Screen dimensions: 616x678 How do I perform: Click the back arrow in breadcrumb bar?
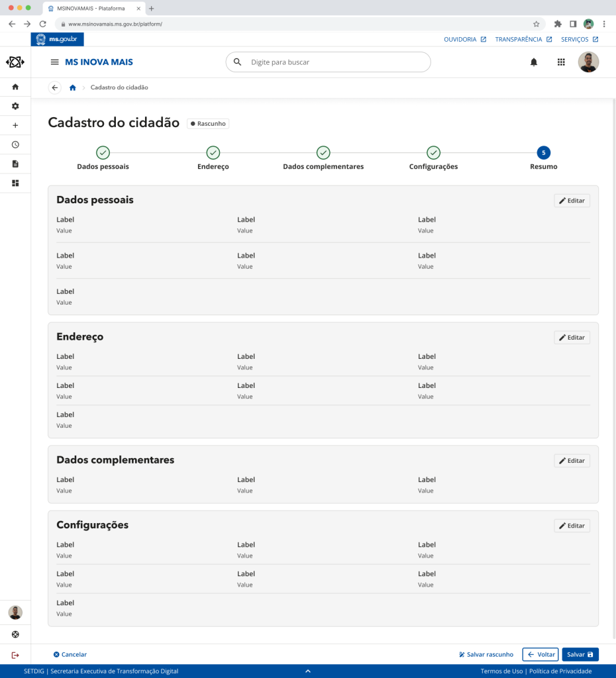point(55,87)
